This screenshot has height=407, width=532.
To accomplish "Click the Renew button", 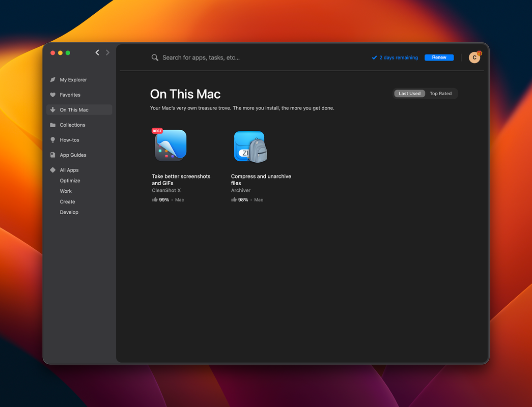I will coord(439,57).
